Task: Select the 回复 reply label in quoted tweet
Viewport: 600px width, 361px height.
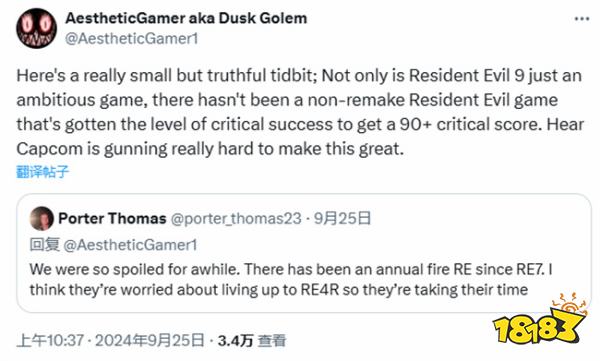Action: 45,245
